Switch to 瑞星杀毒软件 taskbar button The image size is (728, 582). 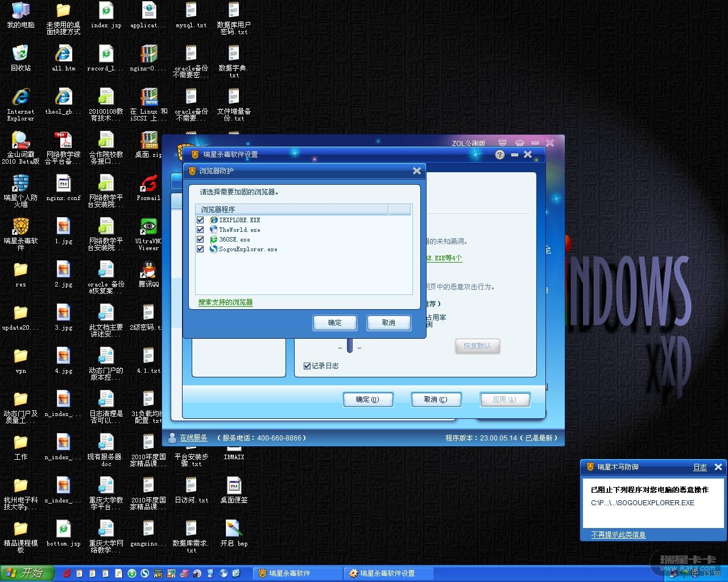(x=297, y=573)
